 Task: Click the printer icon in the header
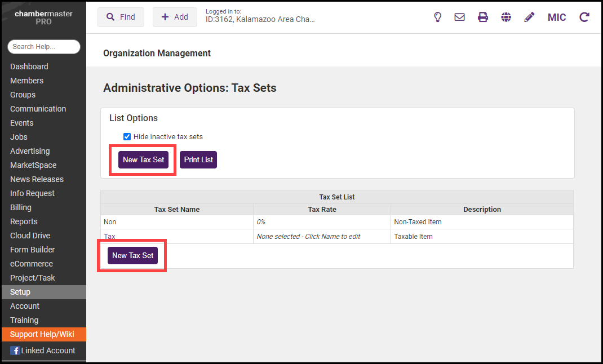pyautogui.click(x=483, y=17)
